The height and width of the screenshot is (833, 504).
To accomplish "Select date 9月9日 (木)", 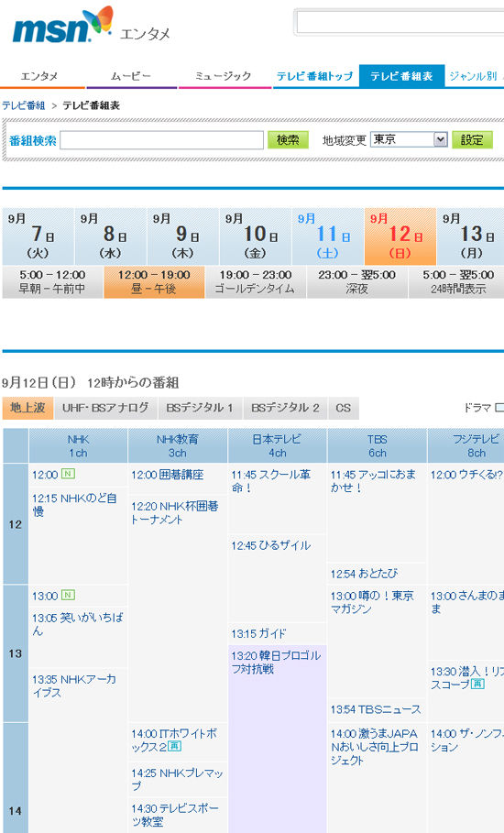I will (x=182, y=236).
